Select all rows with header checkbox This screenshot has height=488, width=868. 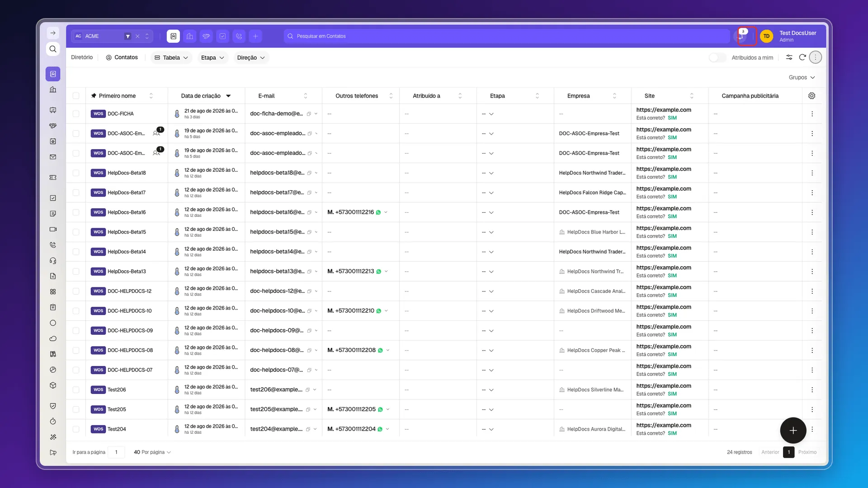[76, 96]
